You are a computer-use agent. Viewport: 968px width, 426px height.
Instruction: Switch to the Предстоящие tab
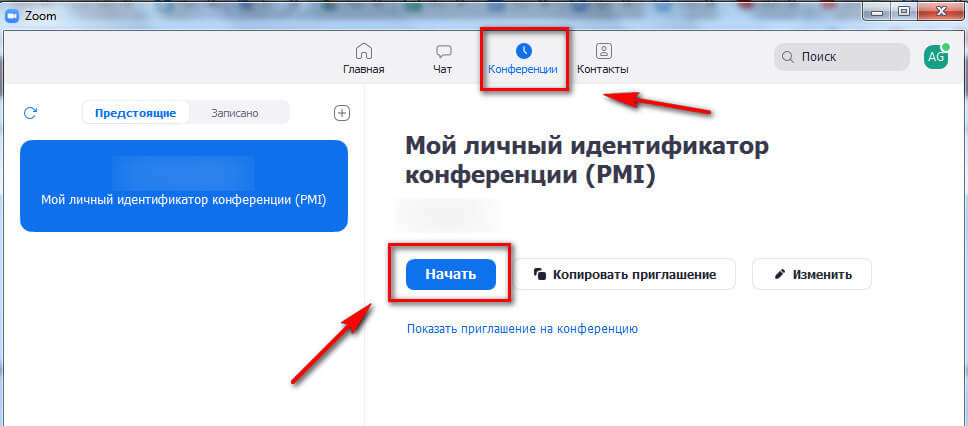pyautogui.click(x=135, y=113)
